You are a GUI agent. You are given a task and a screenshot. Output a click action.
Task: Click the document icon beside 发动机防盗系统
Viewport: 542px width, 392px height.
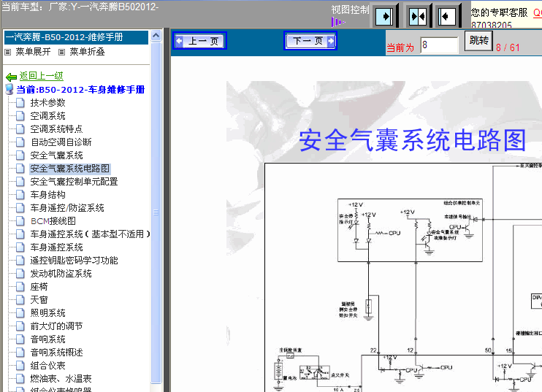pyautogui.click(x=20, y=273)
